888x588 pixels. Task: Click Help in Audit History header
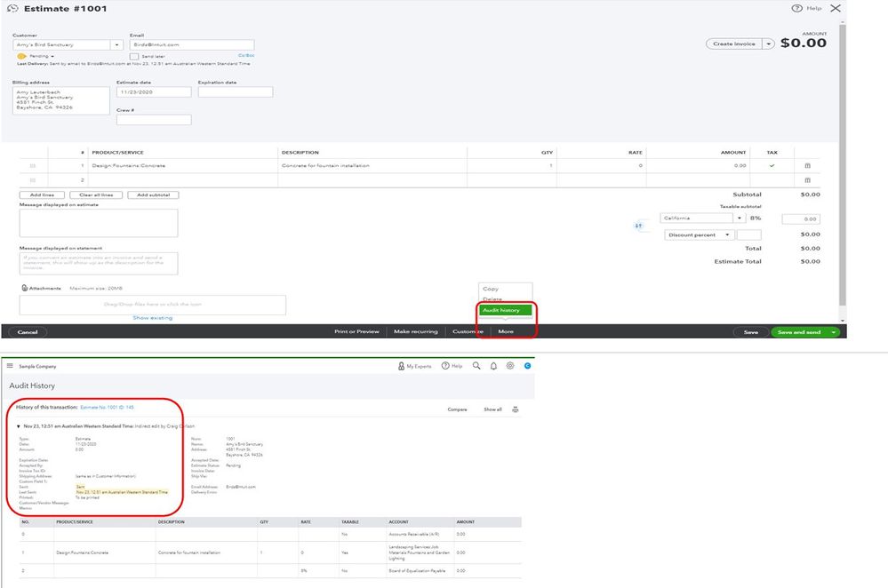click(452, 366)
